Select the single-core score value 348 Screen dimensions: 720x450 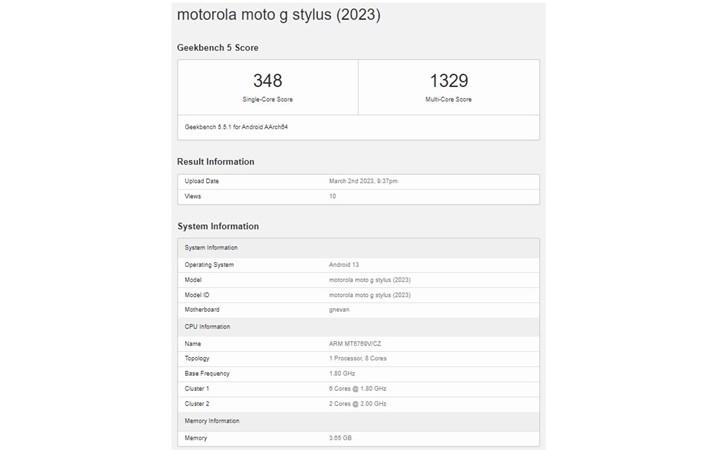coord(267,81)
